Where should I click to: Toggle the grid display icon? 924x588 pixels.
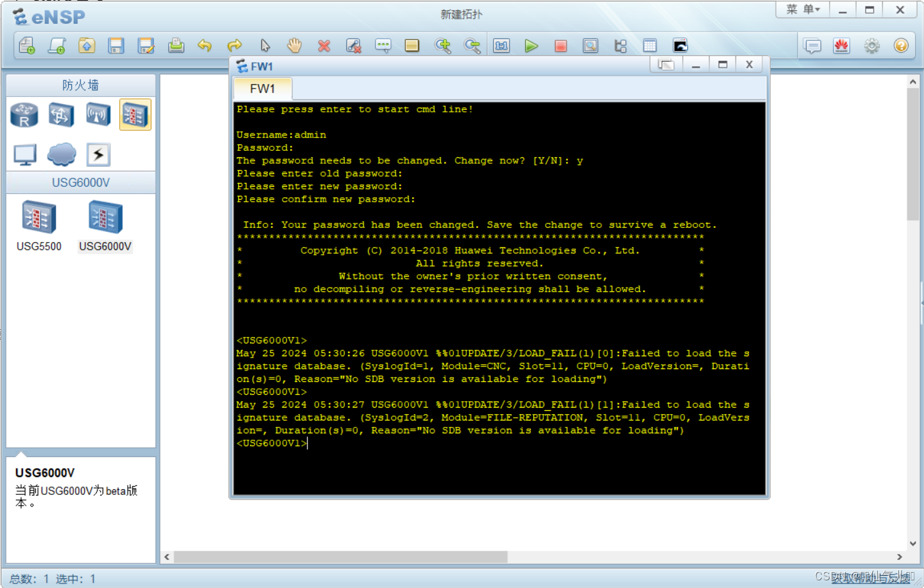pos(650,46)
